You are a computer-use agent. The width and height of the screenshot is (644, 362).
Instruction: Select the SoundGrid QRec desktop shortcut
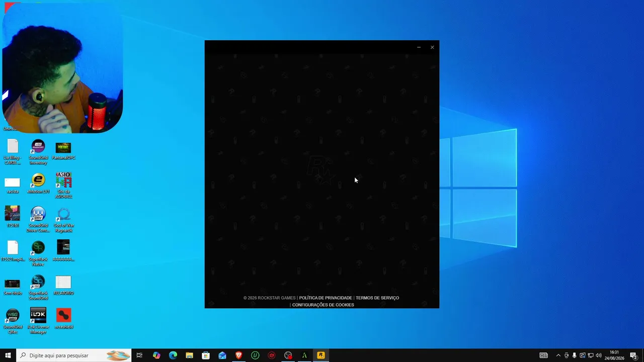click(x=12, y=321)
